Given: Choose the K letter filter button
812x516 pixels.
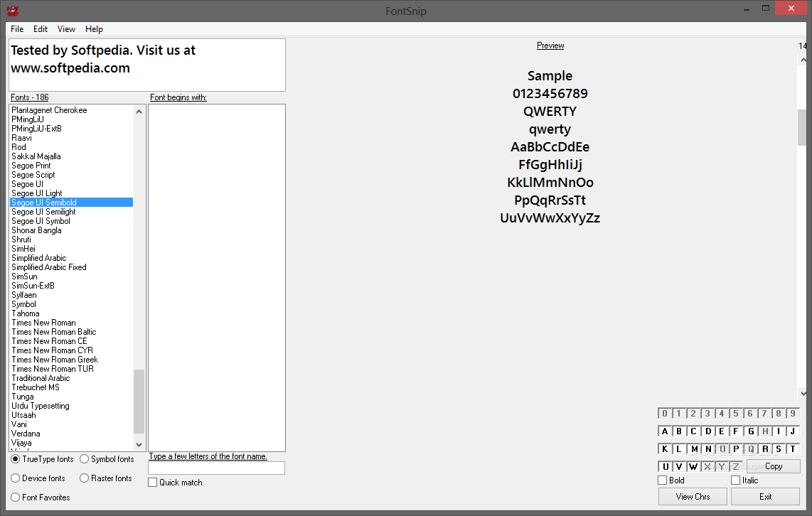Looking at the screenshot, I should click(665, 448).
